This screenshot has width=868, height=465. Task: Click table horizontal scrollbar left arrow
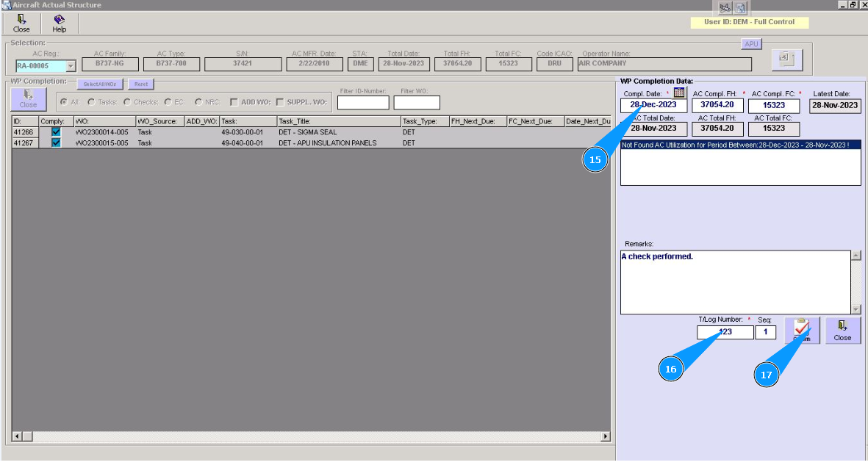click(x=17, y=436)
